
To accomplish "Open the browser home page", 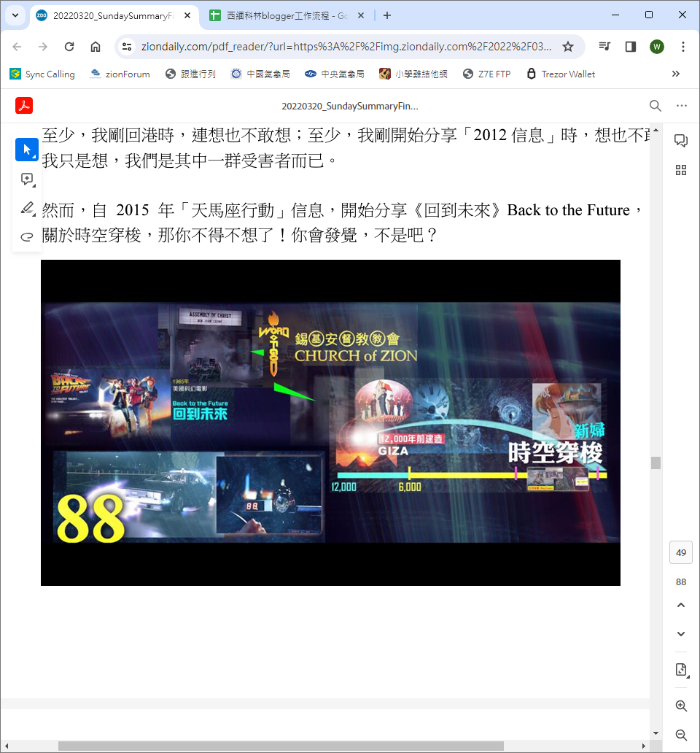I will (96, 47).
